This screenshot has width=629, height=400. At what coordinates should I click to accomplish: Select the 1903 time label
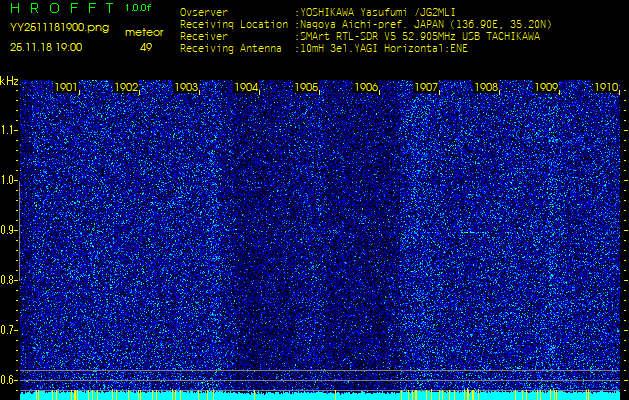[x=187, y=88]
